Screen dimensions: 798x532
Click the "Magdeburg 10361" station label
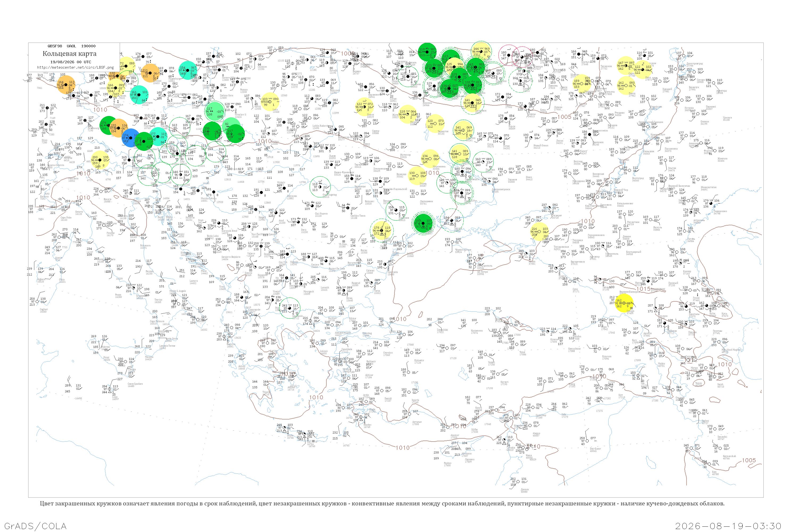tap(174, 80)
